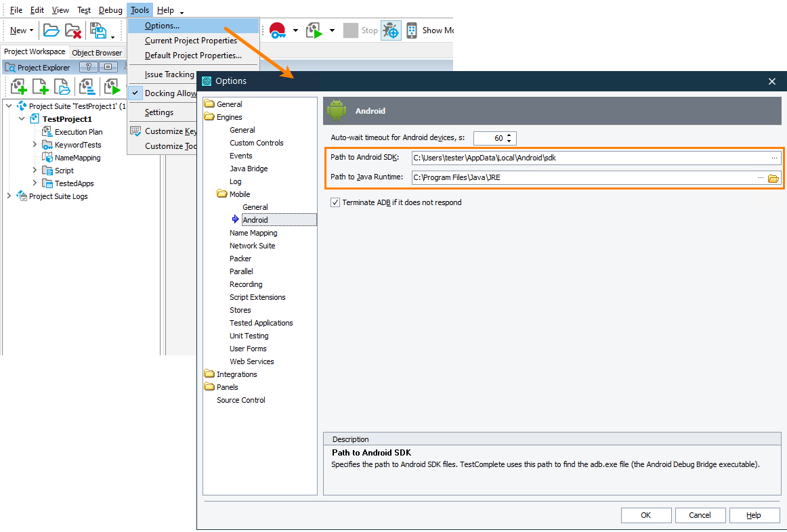Click Add Existing Item icon in Project Explorer

(62, 87)
